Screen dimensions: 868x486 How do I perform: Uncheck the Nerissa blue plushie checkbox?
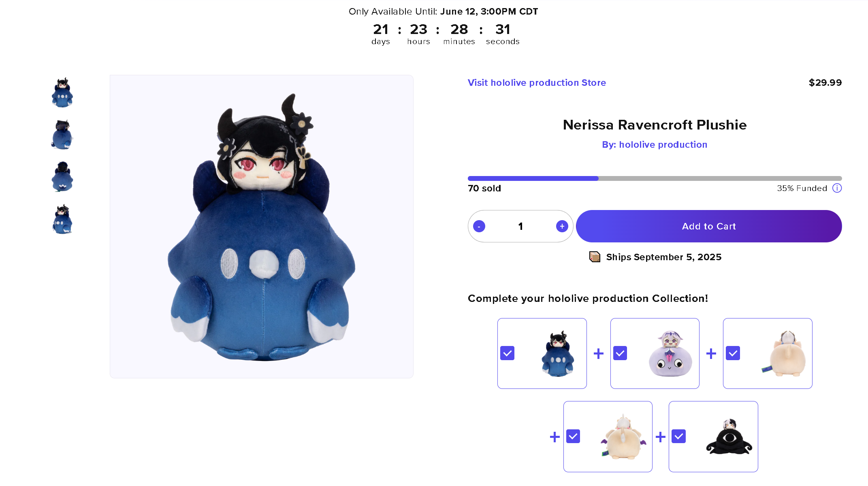point(507,353)
